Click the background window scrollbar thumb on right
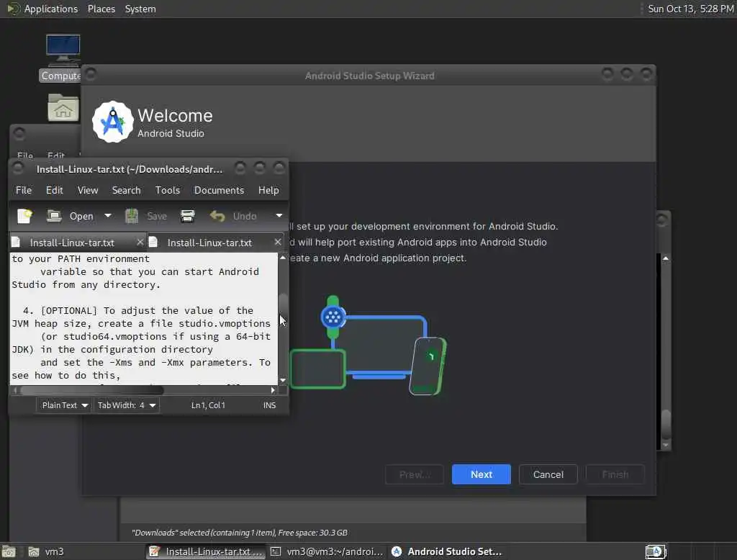The image size is (737, 560). 666,425
